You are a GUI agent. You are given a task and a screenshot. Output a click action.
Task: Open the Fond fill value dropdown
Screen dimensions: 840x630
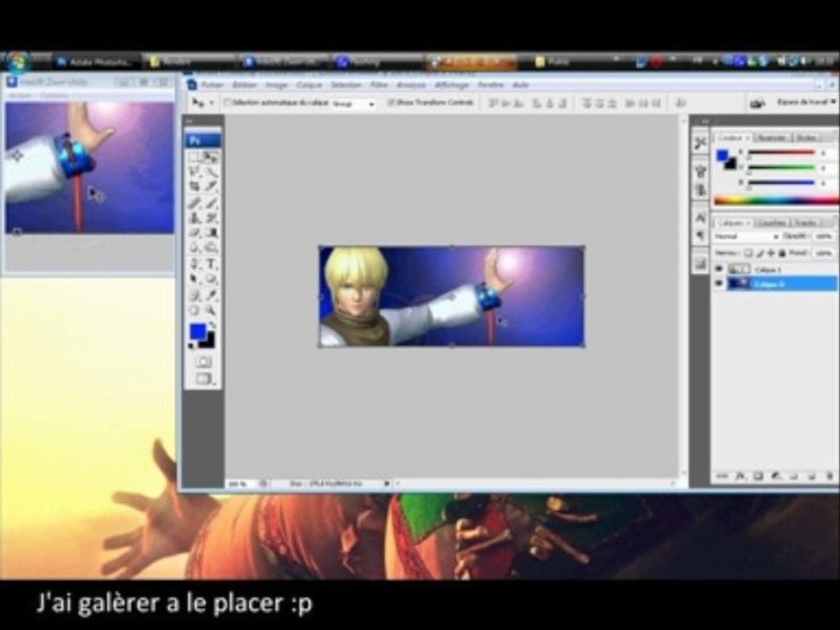824,253
